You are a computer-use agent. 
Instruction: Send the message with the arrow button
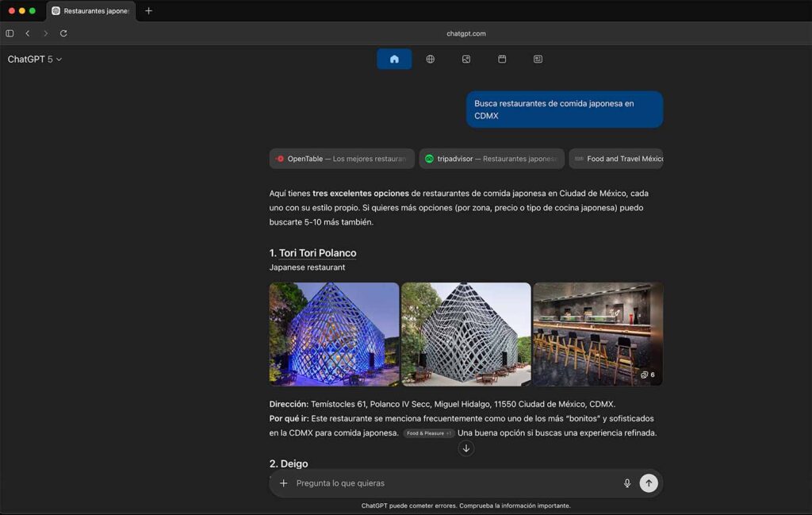(x=649, y=482)
